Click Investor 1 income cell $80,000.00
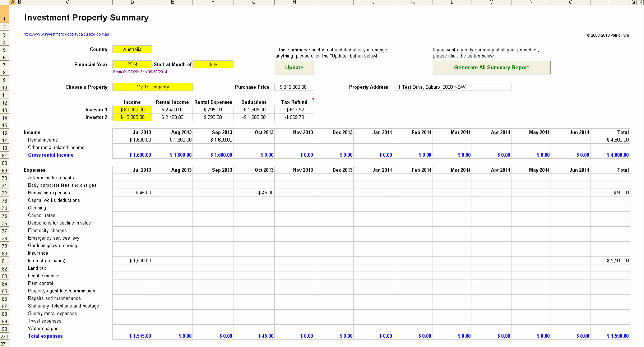Viewport: 644px width, 347px height. click(132, 110)
